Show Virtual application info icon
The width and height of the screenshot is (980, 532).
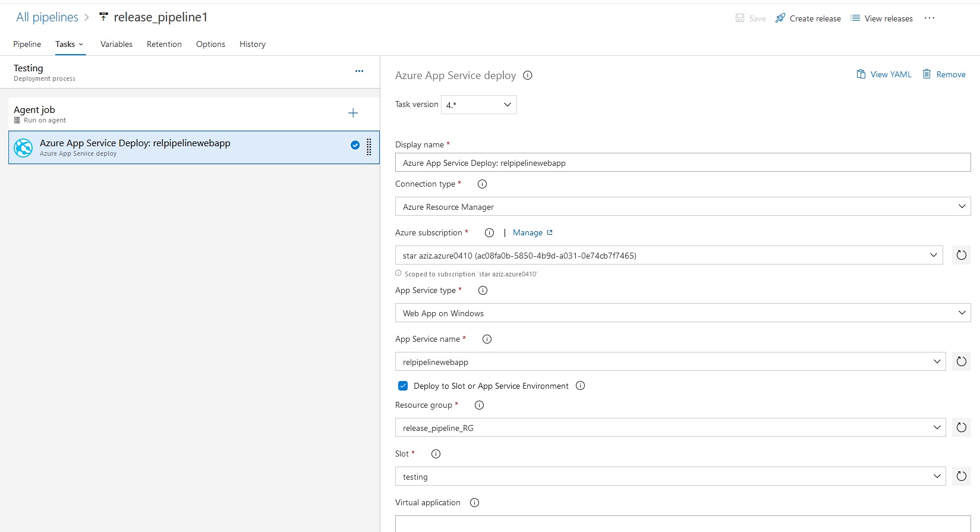coord(475,503)
